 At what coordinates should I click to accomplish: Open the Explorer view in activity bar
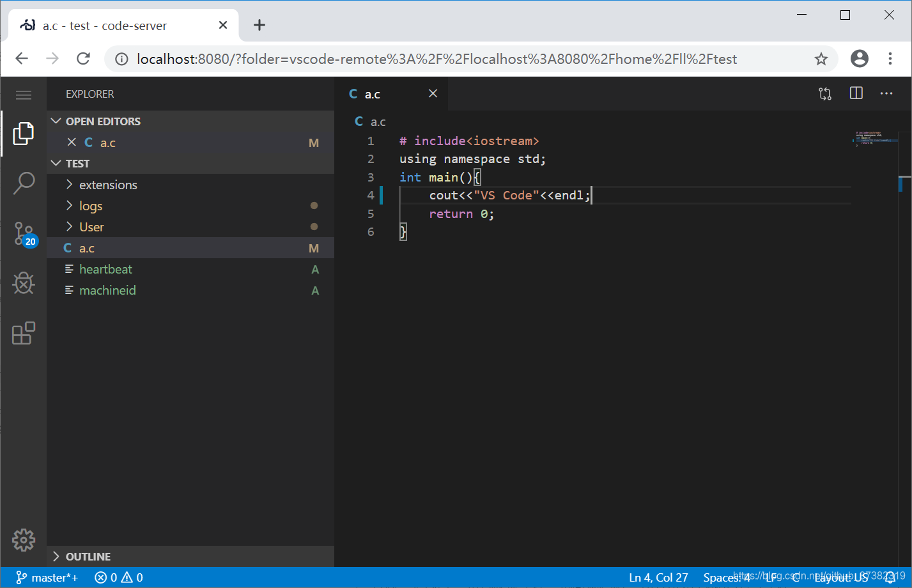24,134
